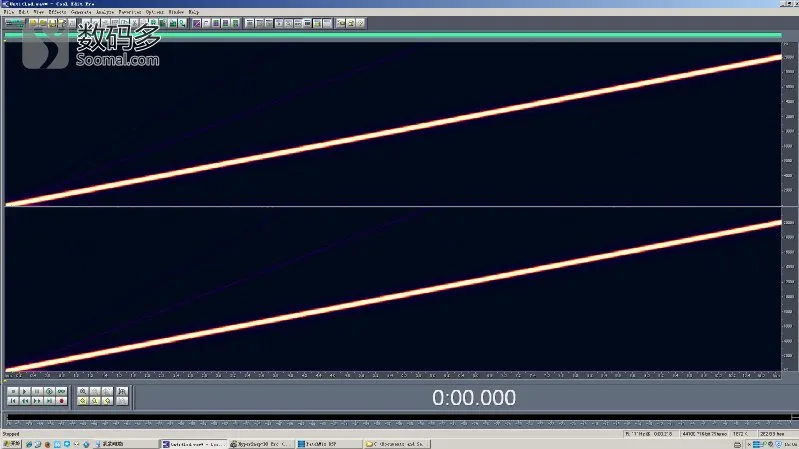This screenshot has height=449, width=799.
Task: Click the Go to Beginning button
Action: click(13, 401)
